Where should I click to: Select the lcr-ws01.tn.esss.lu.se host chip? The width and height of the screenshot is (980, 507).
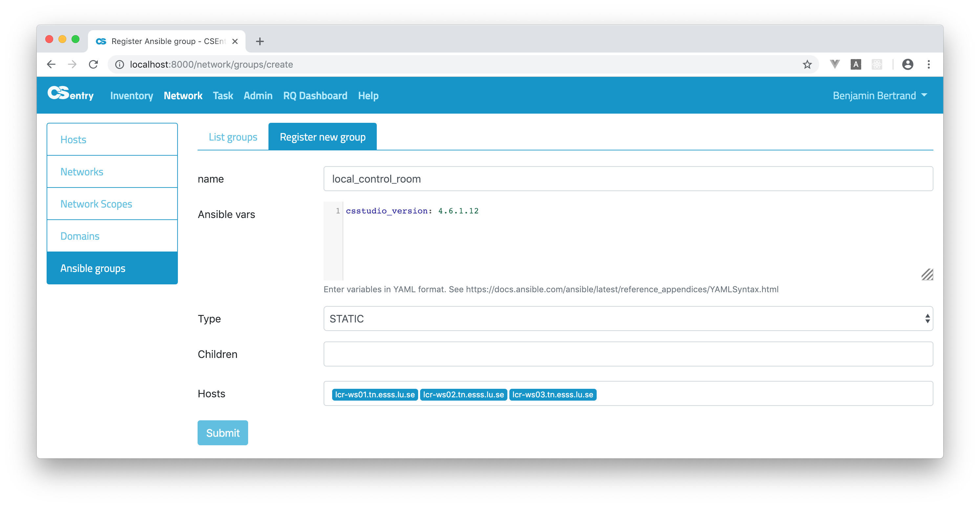coord(374,394)
